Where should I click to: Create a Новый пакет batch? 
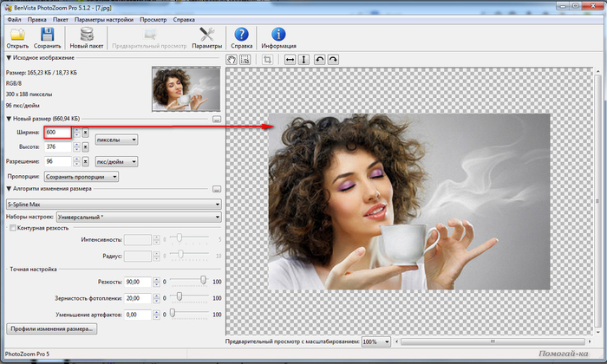87,38
